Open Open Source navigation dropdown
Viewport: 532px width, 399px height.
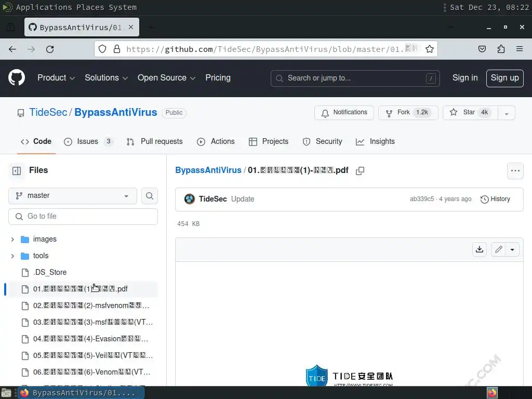pyautogui.click(x=166, y=78)
